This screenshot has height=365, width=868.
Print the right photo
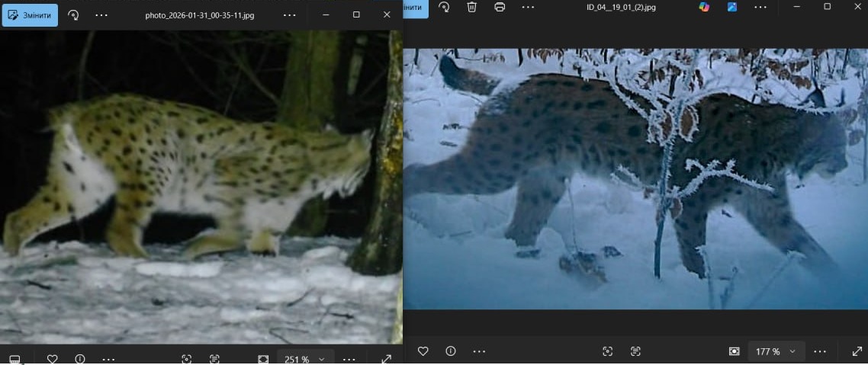click(500, 7)
